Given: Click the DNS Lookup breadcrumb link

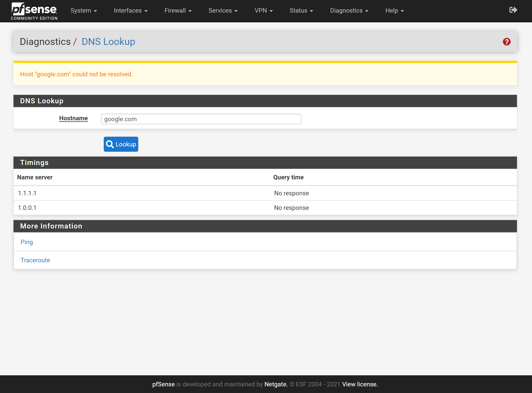Looking at the screenshot, I should pyautogui.click(x=108, y=42).
